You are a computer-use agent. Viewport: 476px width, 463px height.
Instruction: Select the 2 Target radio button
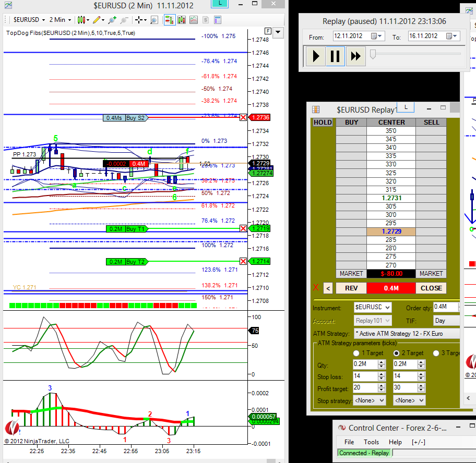[397, 353]
